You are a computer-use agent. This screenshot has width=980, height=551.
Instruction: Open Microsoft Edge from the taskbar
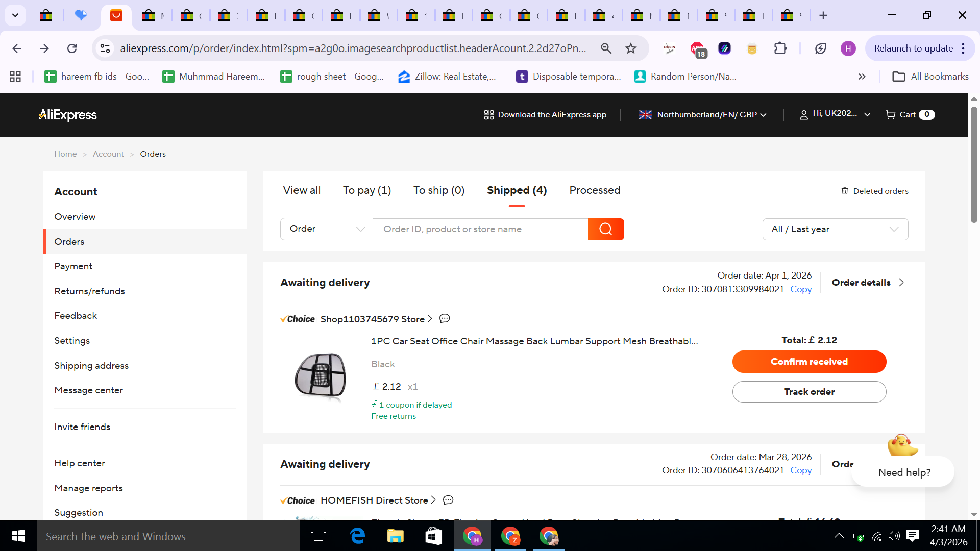(357, 536)
